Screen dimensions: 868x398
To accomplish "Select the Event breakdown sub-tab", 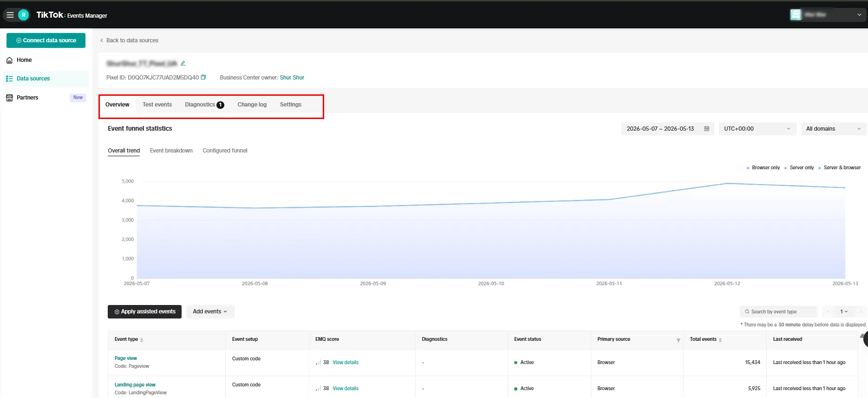I will 171,151.
